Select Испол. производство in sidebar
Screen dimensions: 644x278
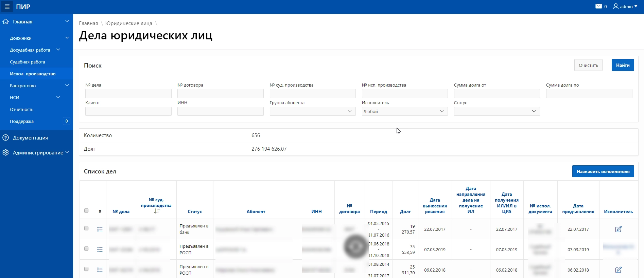[x=33, y=74]
